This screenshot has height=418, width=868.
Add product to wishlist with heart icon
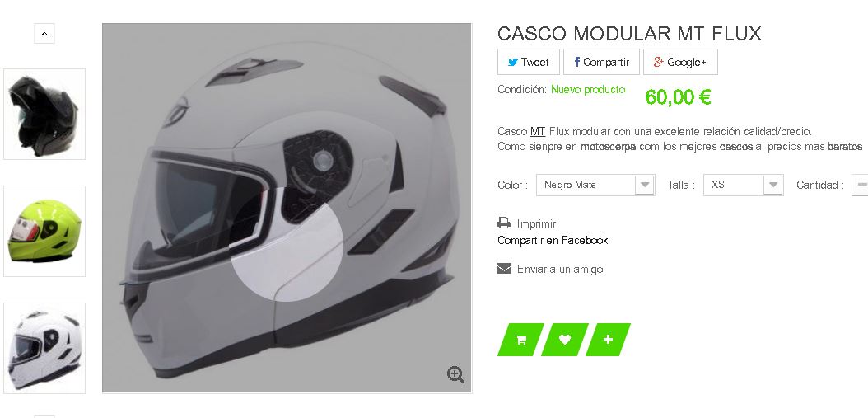564,340
